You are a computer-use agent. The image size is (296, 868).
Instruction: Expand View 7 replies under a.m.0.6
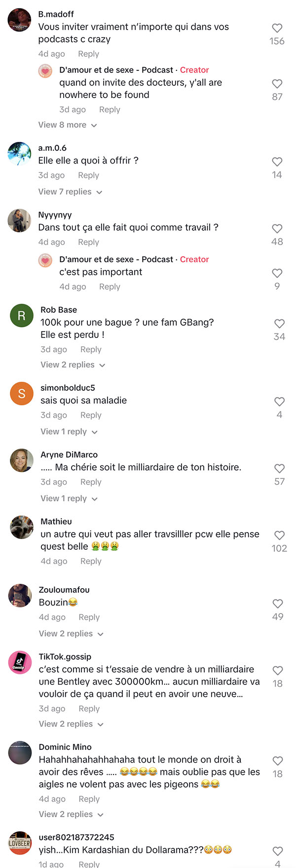coord(70,192)
